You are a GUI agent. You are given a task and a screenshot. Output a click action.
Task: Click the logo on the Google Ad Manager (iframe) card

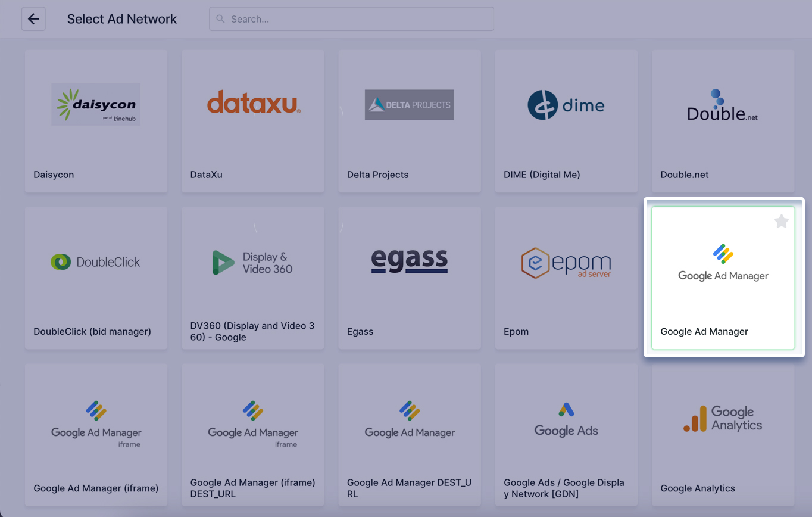(96, 424)
